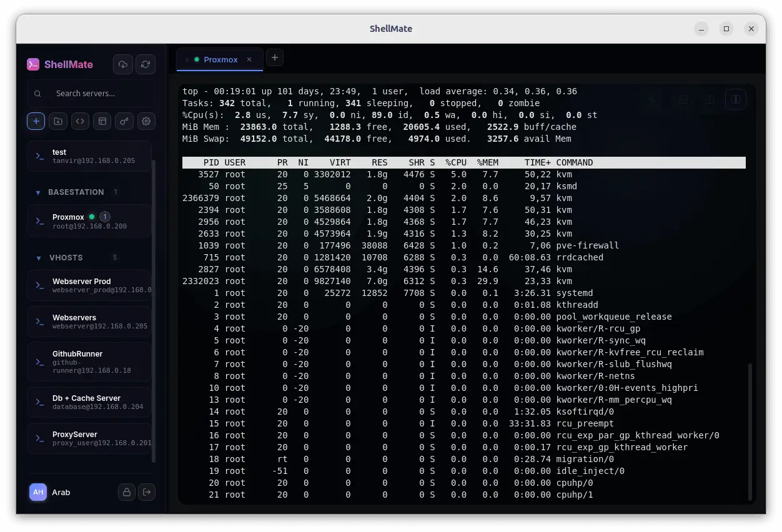
Task: Click the ksoftirqd/0 process row
Action: click(463, 411)
